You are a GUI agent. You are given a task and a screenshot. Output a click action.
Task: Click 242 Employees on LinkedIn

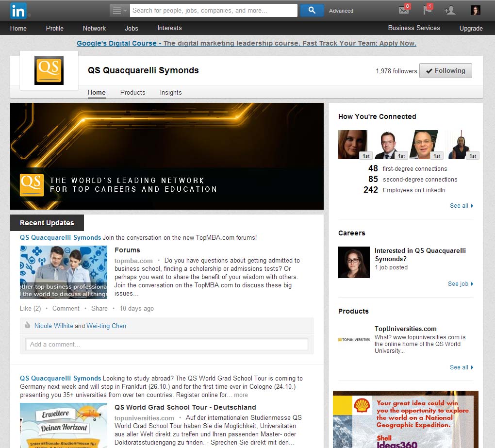coord(404,190)
